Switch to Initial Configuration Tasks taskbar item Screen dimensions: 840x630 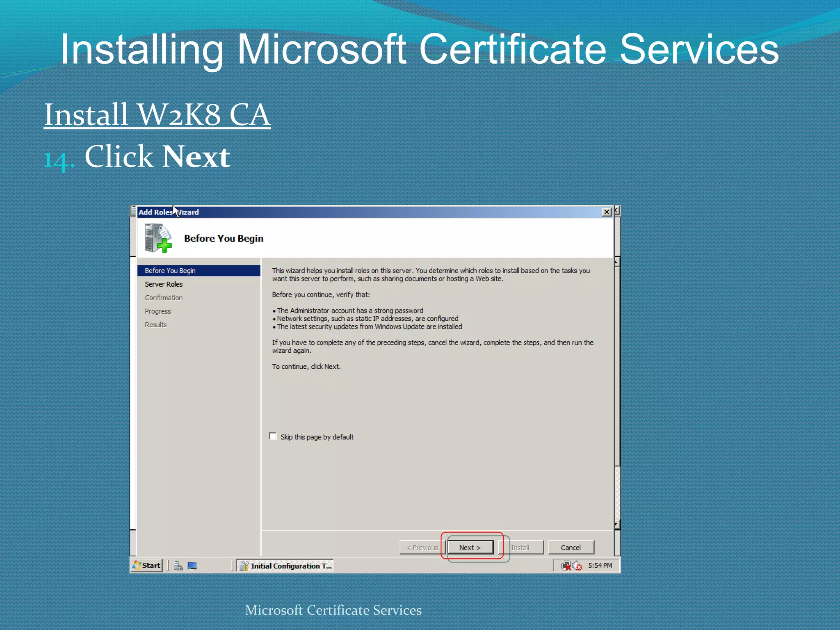[285, 566]
